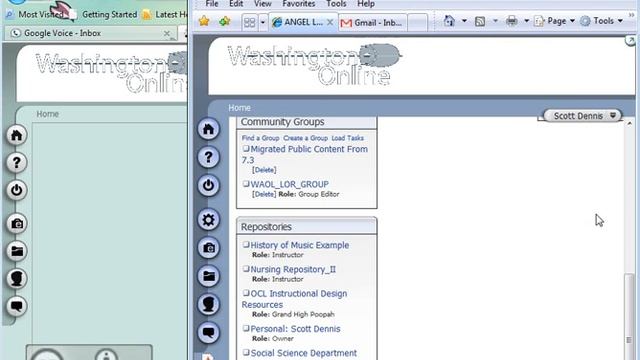Image resolution: width=640 pixels, height=360 pixels.
Task: Click briefcase icon in ANGEL sidebar
Action: coord(209,248)
